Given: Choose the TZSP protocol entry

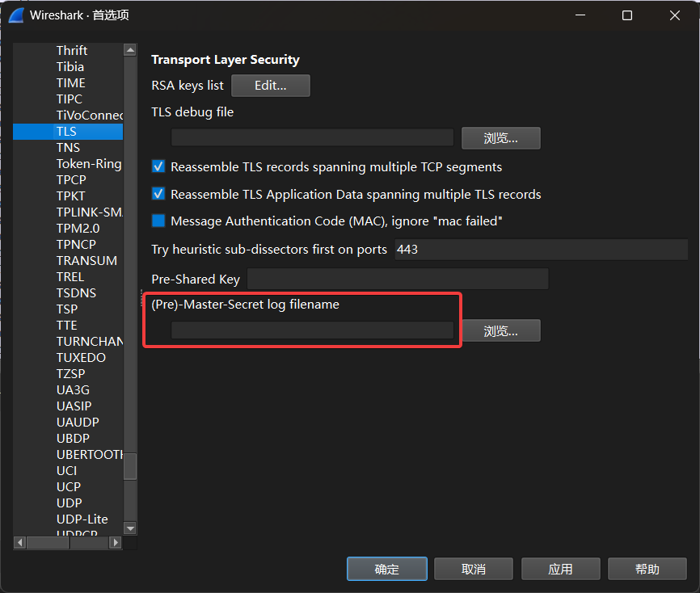Looking at the screenshot, I should click(70, 374).
